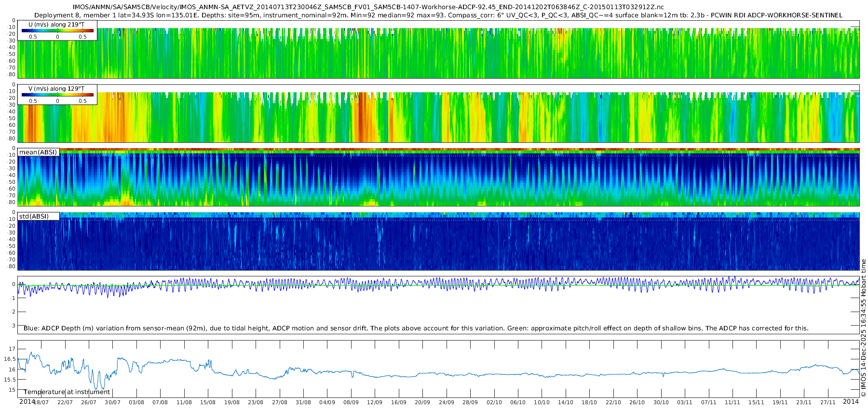This screenshot has height=410, width=868.
Task: Click the mean(ABSI) panel label
Action: click(38, 152)
